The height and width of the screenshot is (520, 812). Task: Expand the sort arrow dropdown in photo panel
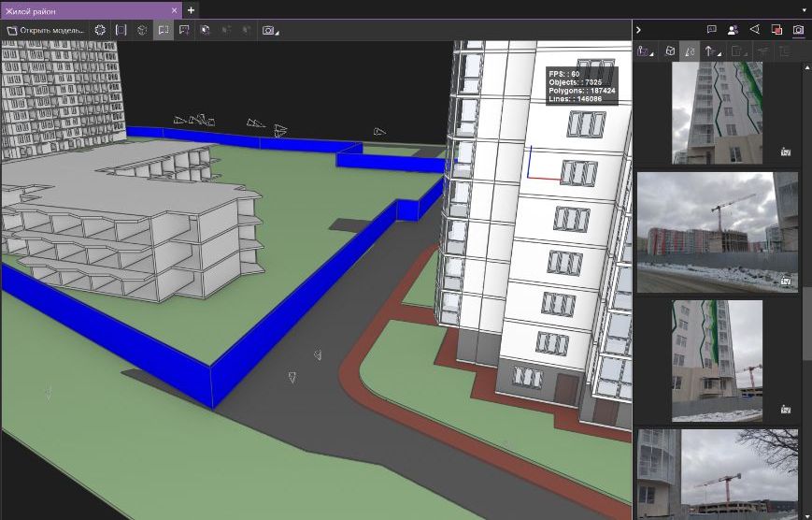(713, 51)
